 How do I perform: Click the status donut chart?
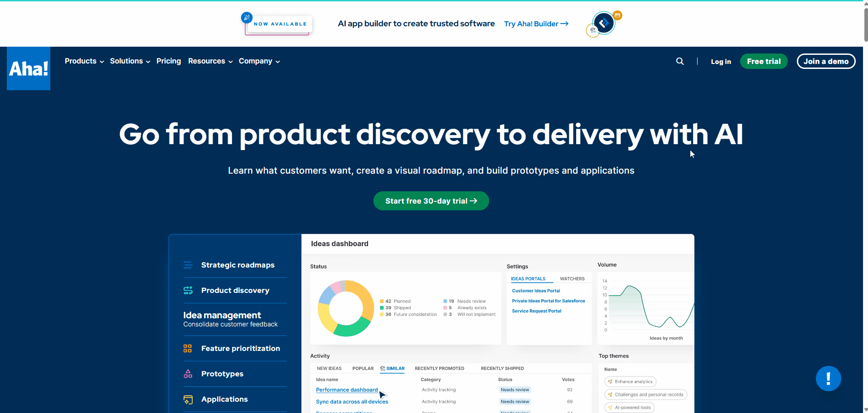coord(346,308)
